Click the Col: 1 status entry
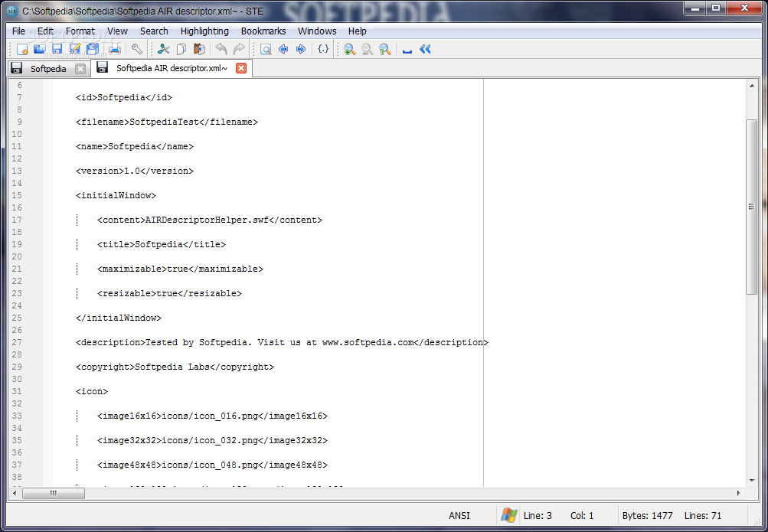 tap(582, 515)
